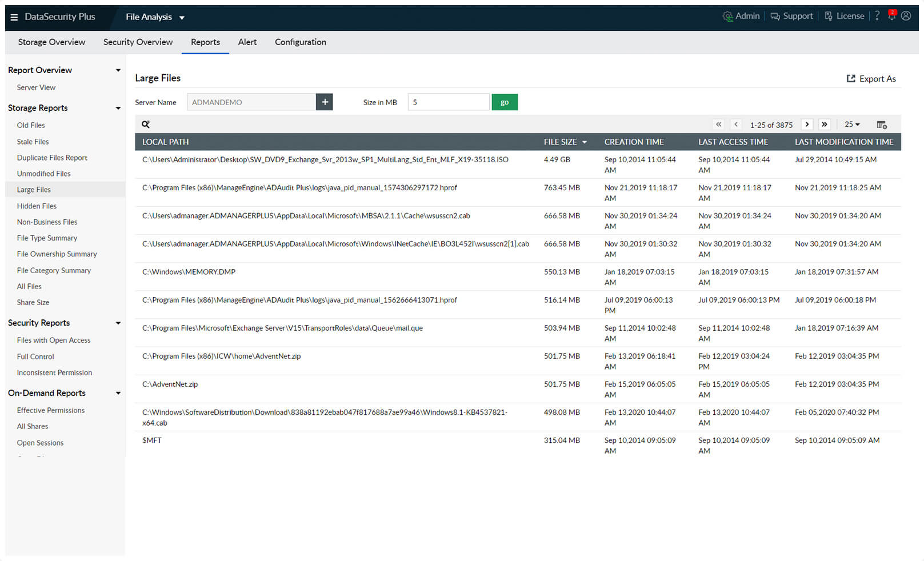Click Export As link

click(x=871, y=79)
